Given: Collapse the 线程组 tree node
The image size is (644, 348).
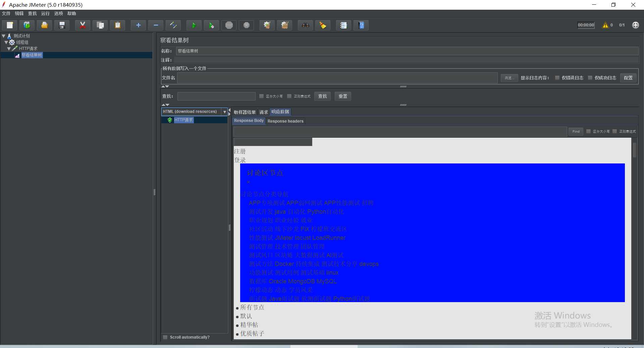Looking at the screenshot, I should click(x=6, y=42).
